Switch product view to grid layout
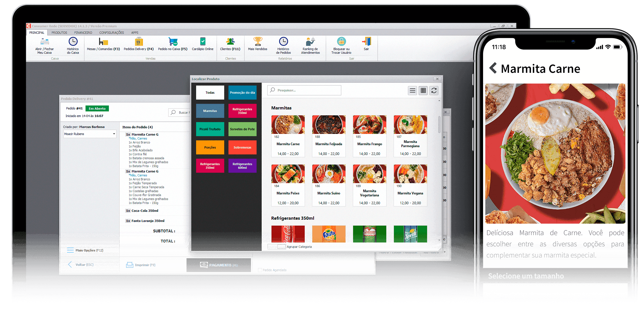This screenshot has height=310, width=644. tap(423, 91)
